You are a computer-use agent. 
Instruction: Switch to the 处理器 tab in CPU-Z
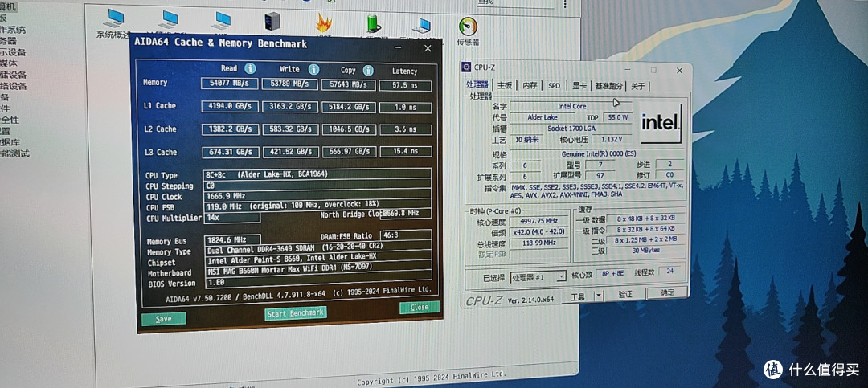(477, 84)
